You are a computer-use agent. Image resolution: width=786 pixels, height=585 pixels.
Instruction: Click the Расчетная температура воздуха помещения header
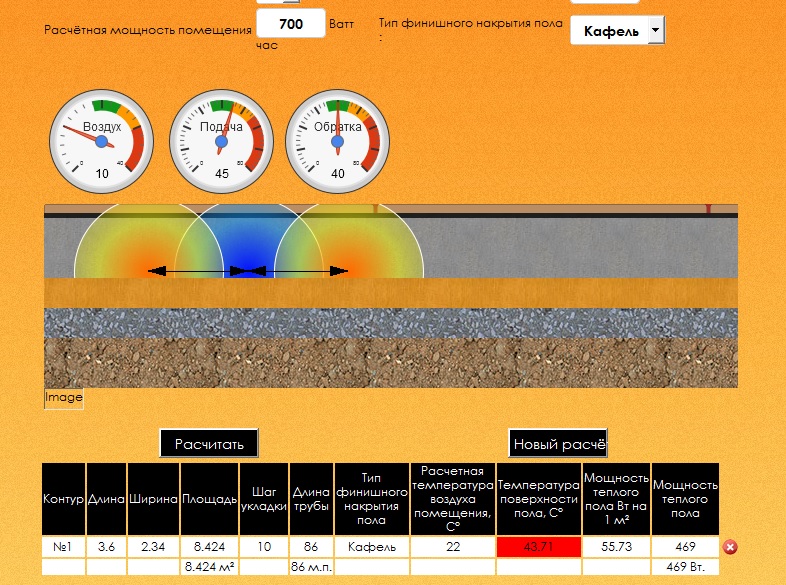453,499
